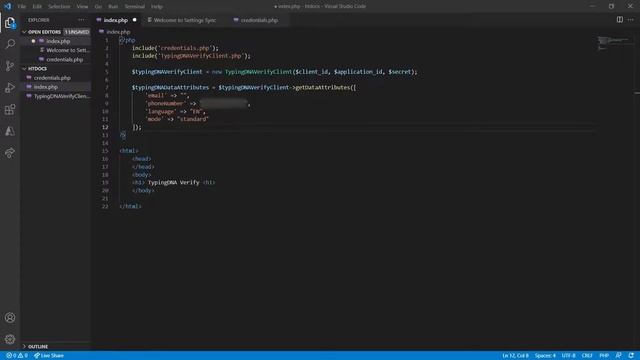Image resolution: width=640 pixels, height=360 pixels.
Task: Open the Explorer view in activity bar
Action: (x=10, y=22)
